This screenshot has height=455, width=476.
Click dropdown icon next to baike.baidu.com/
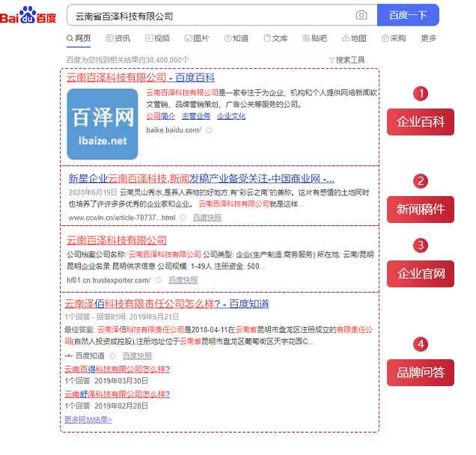(209, 130)
